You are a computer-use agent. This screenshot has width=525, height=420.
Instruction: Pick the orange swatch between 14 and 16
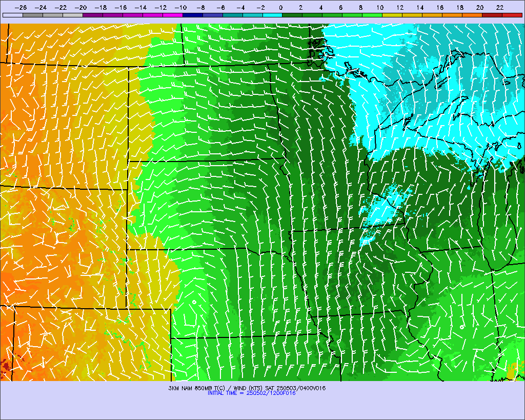pos(432,15)
